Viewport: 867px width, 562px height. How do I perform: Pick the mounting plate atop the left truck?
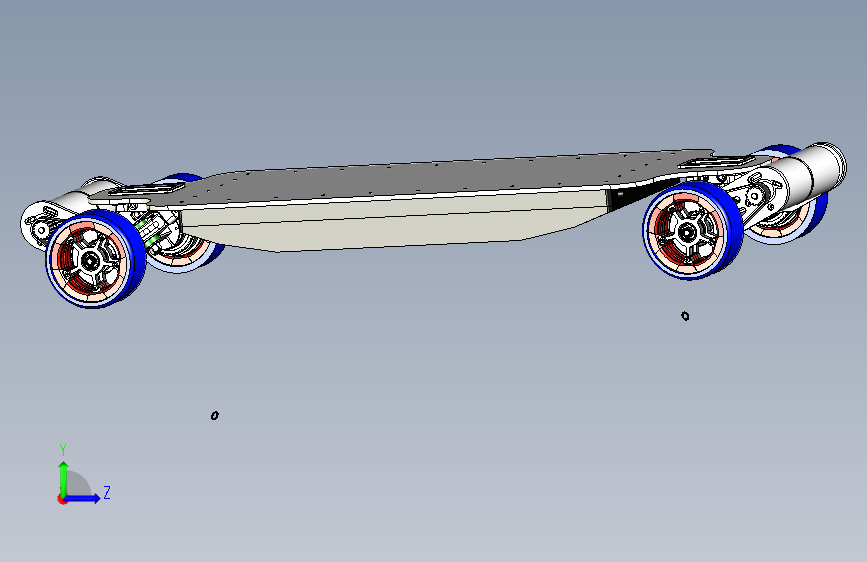click(x=147, y=189)
